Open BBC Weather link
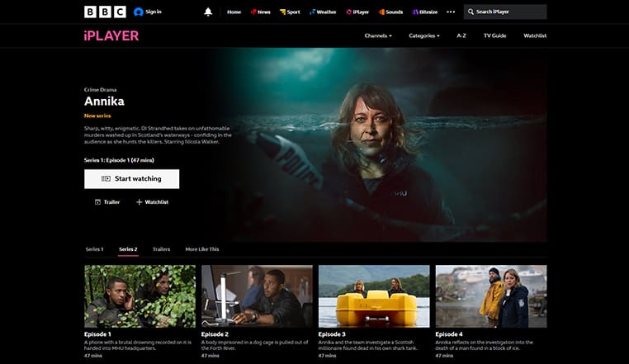Viewport: 629px width, 364px height. [x=323, y=12]
